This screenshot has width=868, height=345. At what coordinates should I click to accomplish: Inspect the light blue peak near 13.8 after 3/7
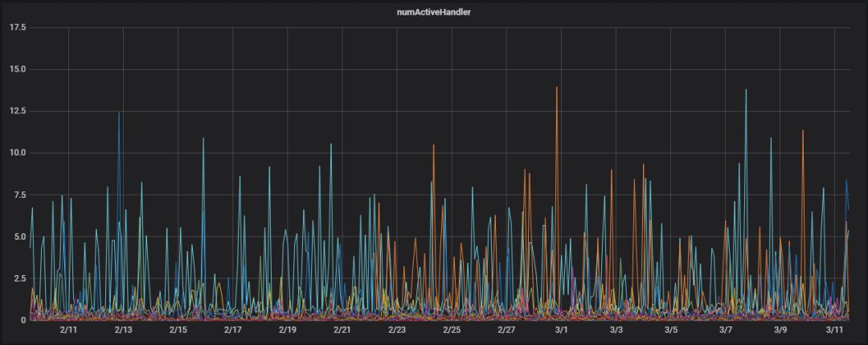tap(746, 90)
